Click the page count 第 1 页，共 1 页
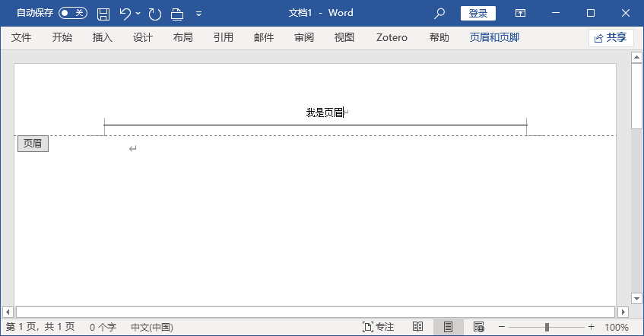 40,327
